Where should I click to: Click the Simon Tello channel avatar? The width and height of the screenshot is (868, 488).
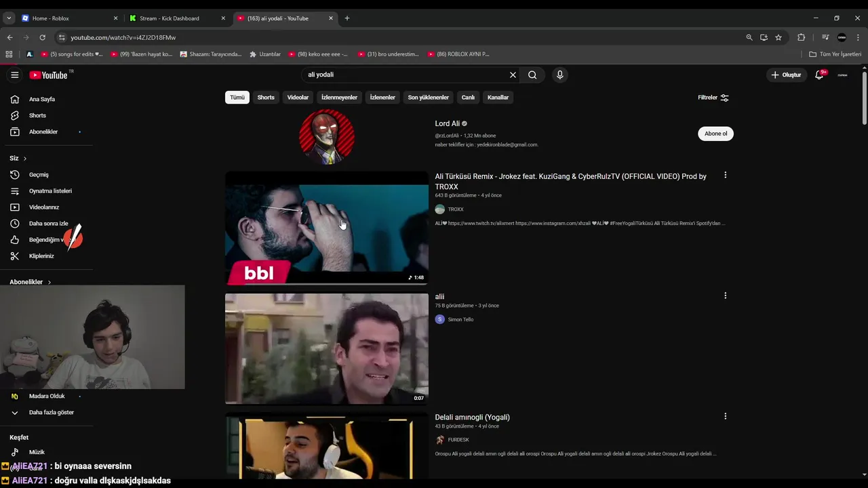pyautogui.click(x=439, y=319)
